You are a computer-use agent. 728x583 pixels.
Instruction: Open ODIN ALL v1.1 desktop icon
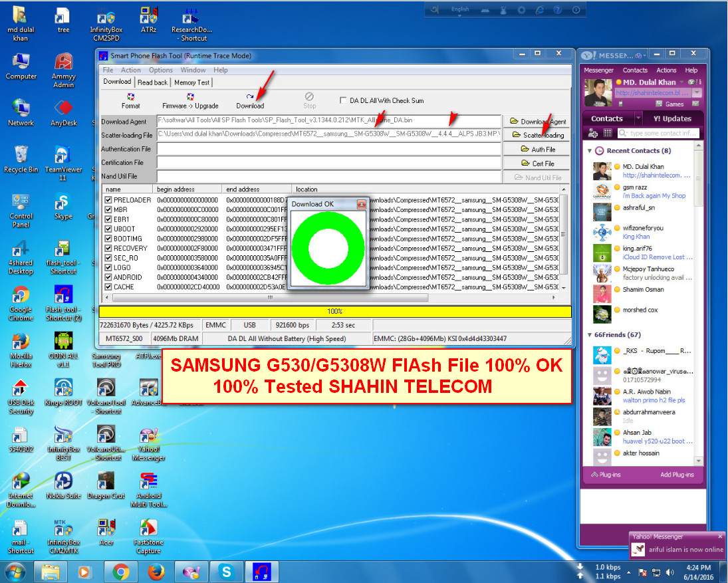coord(64,350)
